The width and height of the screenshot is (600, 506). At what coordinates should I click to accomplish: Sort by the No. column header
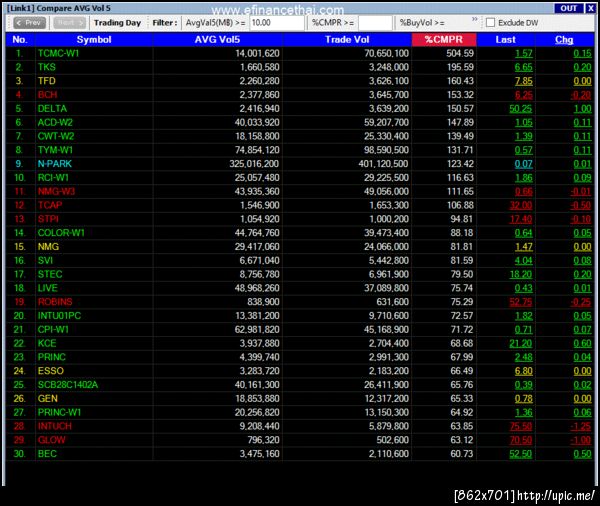[20, 40]
